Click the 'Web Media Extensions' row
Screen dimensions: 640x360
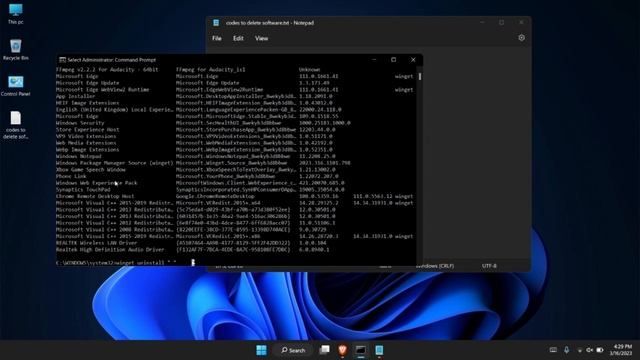(x=234, y=143)
